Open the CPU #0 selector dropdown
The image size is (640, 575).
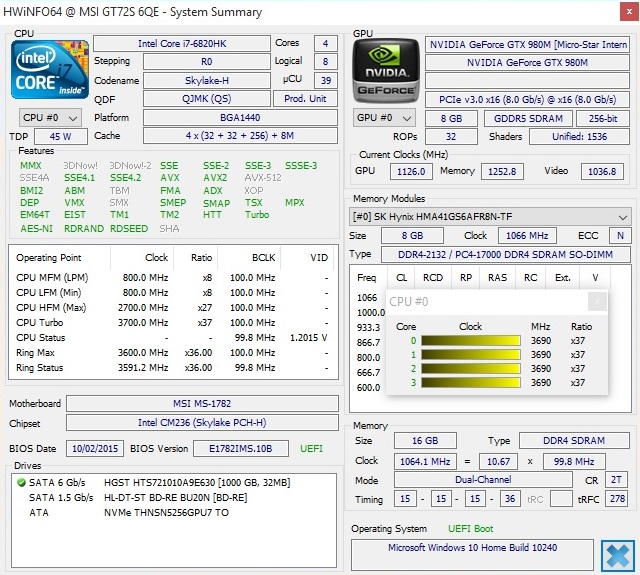pos(50,118)
